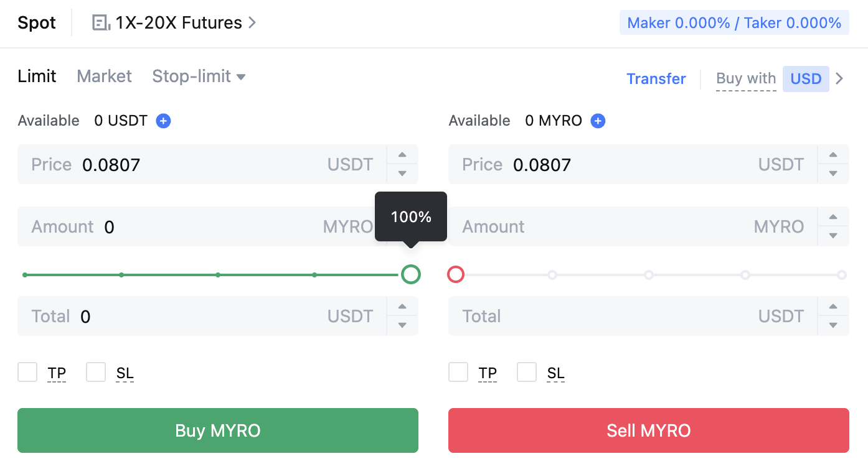The height and width of the screenshot is (469, 868).
Task: Click the Transfer link
Action: coord(656,79)
